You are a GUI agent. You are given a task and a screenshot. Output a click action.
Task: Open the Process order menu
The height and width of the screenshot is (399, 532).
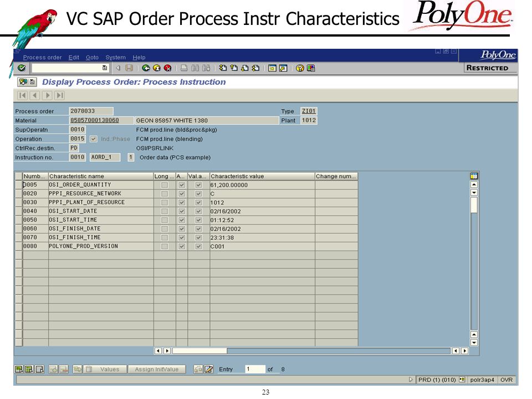click(x=43, y=57)
